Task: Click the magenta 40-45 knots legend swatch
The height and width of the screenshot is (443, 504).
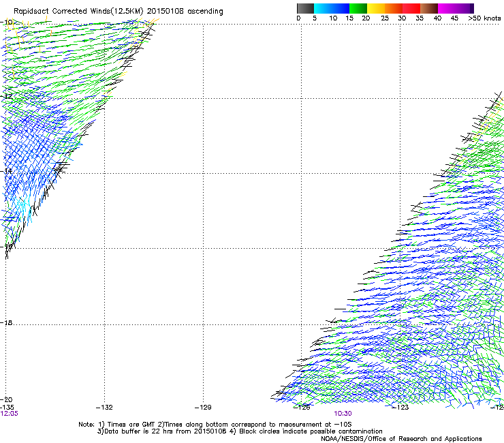Action: coord(447,8)
